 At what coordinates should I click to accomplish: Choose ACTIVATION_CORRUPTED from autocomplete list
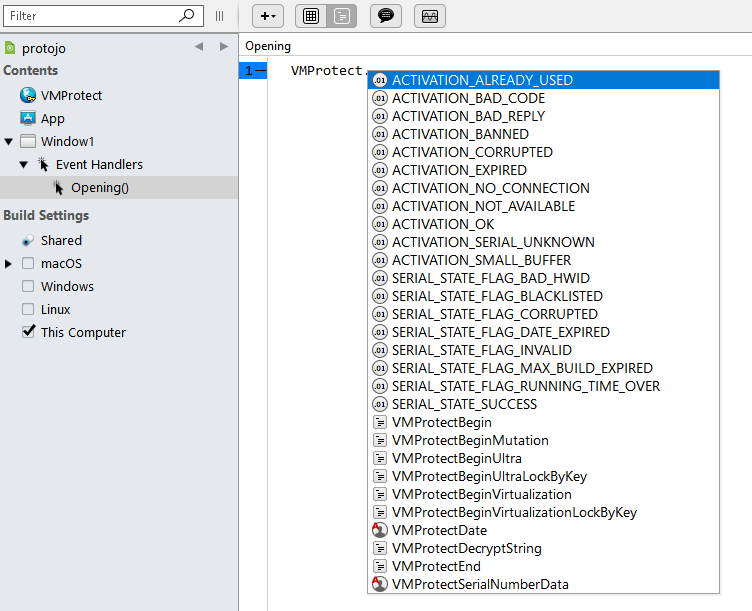click(543, 152)
